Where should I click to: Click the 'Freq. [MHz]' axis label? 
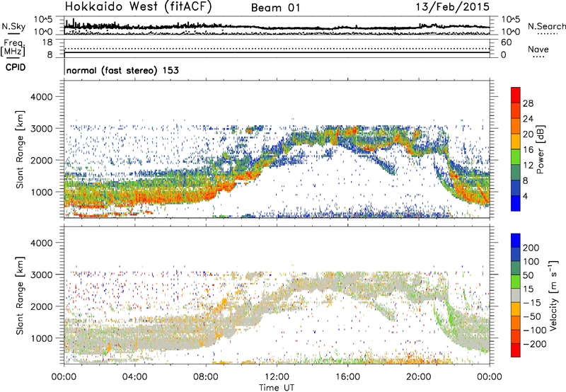click(13, 48)
